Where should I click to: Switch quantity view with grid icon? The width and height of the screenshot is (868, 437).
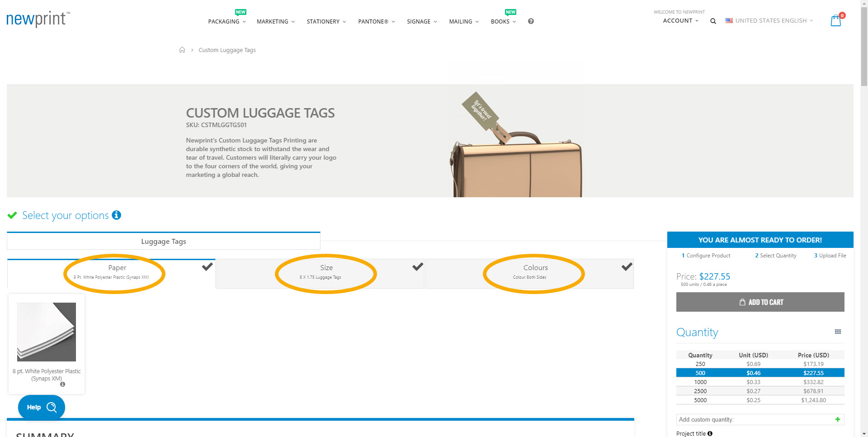tap(838, 332)
